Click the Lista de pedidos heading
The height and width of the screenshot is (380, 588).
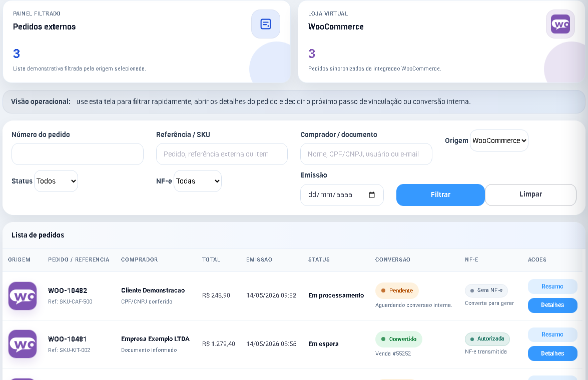click(x=38, y=235)
